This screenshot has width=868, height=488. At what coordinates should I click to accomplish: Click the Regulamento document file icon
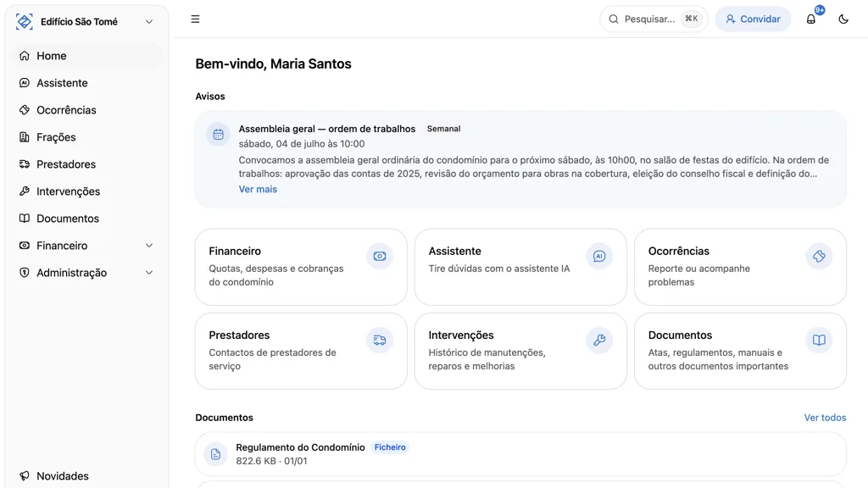pos(216,454)
